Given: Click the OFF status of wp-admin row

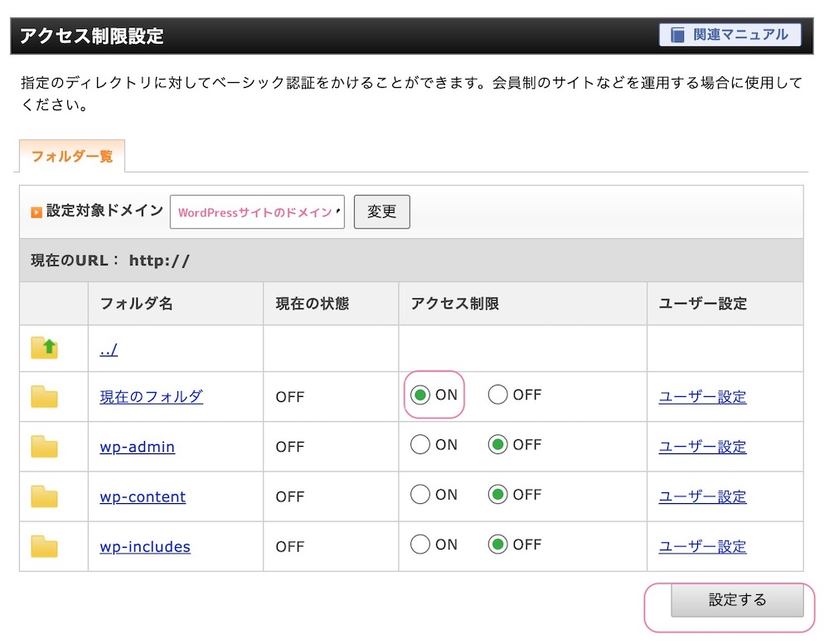Looking at the screenshot, I should coord(289,447).
